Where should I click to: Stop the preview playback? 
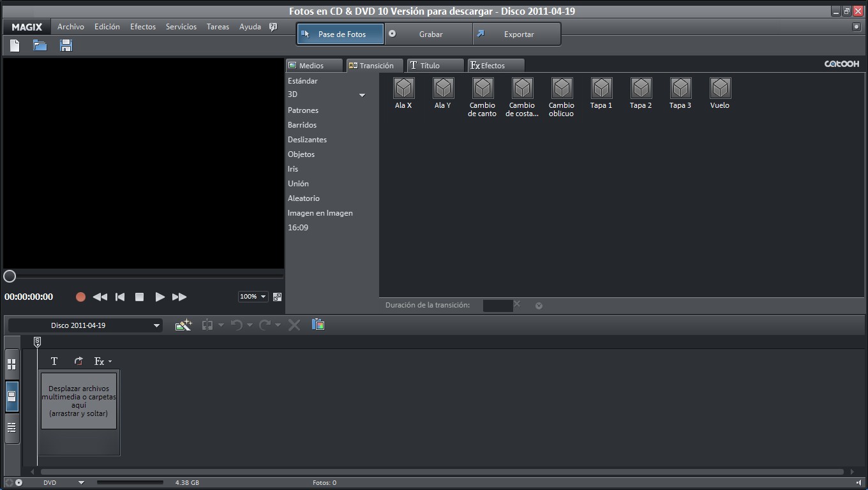pyautogui.click(x=139, y=297)
